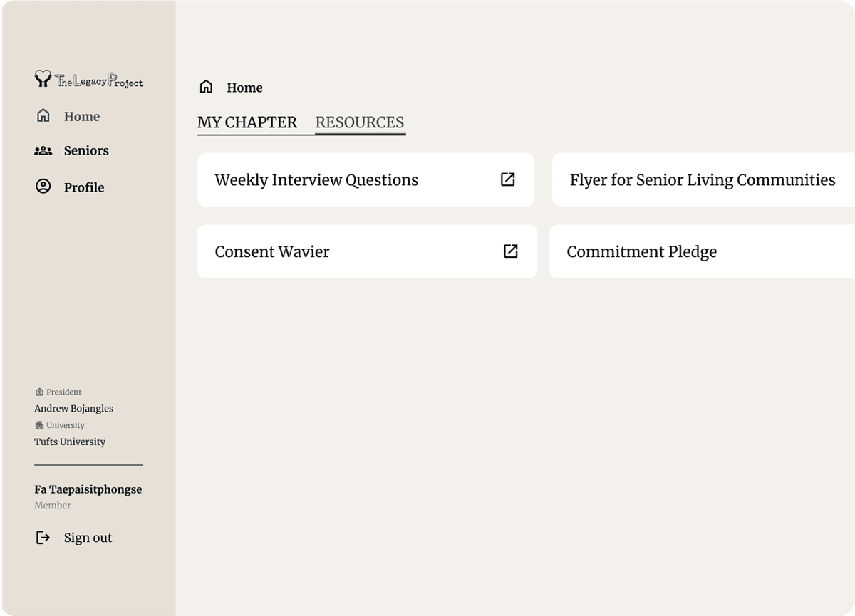Click the Home breadcrumb text

click(x=244, y=88)
